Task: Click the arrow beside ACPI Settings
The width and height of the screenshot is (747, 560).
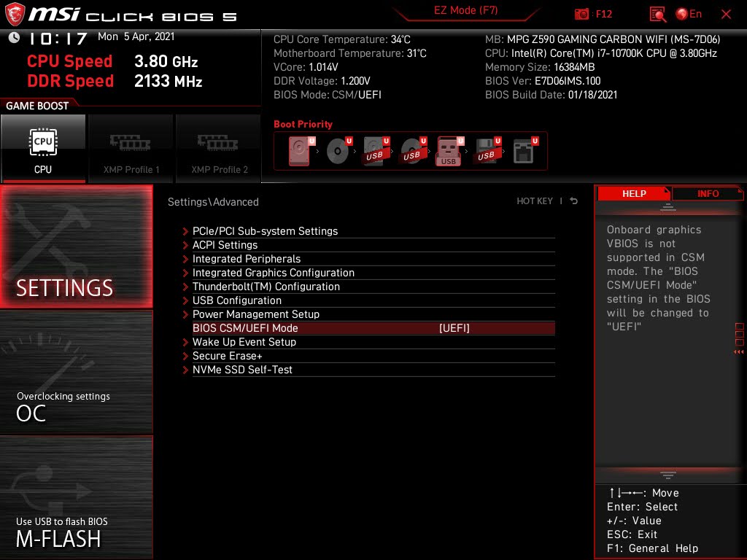Action: pos(185,245)
